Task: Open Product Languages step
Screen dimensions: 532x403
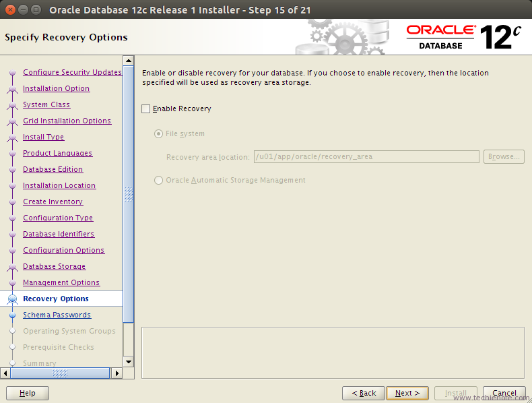Action: [x=58, y=153]
